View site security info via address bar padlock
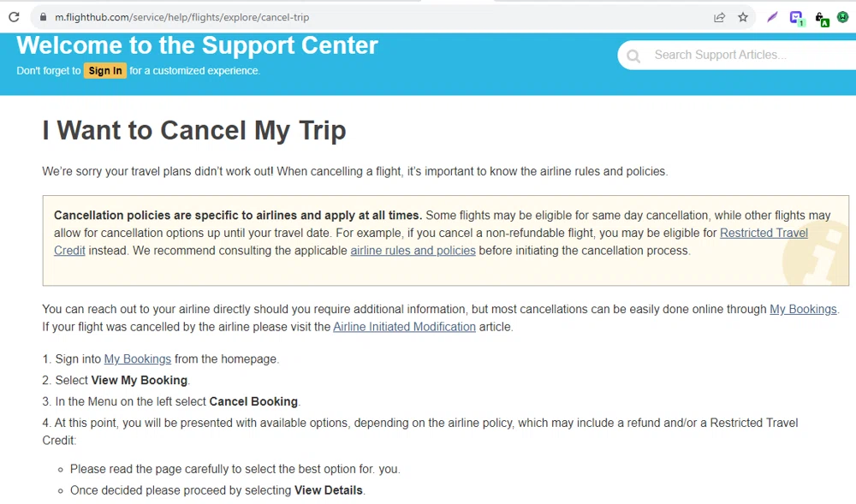The height and width of the screenshot is (504, 856). (x=43, y=16)
